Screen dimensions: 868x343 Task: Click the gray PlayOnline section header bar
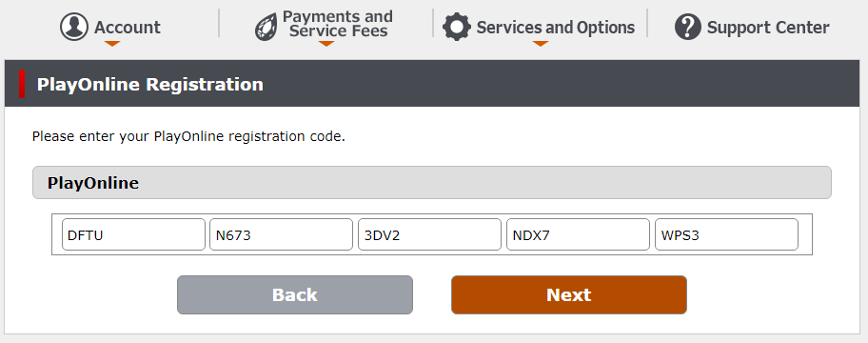[x=432, y=182]
